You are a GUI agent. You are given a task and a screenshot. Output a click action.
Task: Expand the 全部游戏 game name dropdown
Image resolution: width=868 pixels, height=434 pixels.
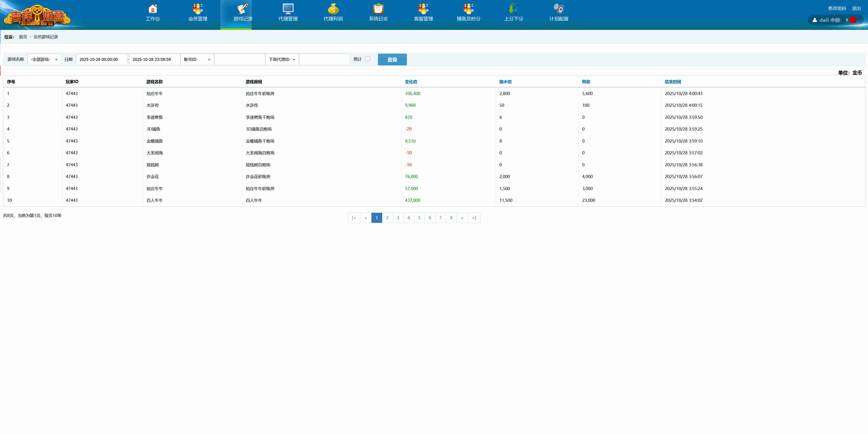click(x=44, y=59)
